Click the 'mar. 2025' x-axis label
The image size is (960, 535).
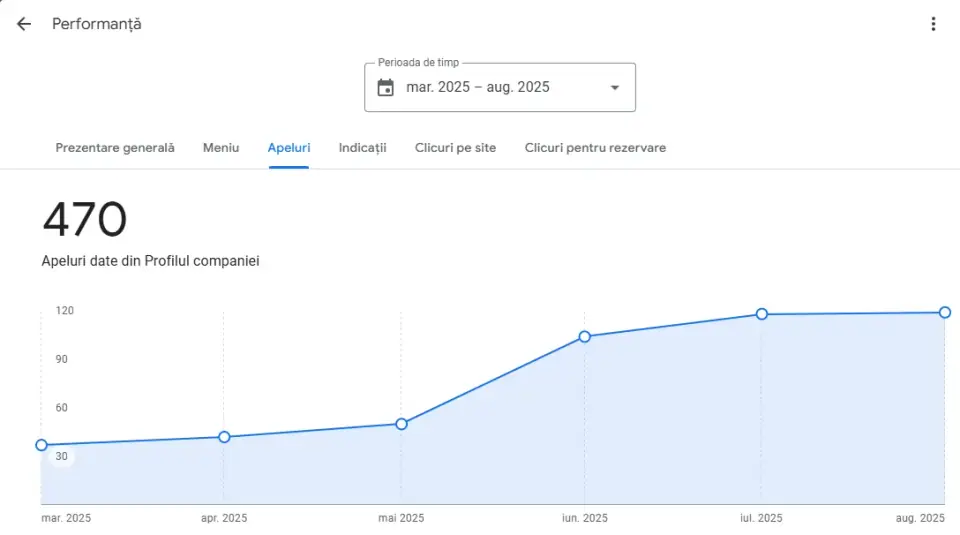click(x=66, y=518)
